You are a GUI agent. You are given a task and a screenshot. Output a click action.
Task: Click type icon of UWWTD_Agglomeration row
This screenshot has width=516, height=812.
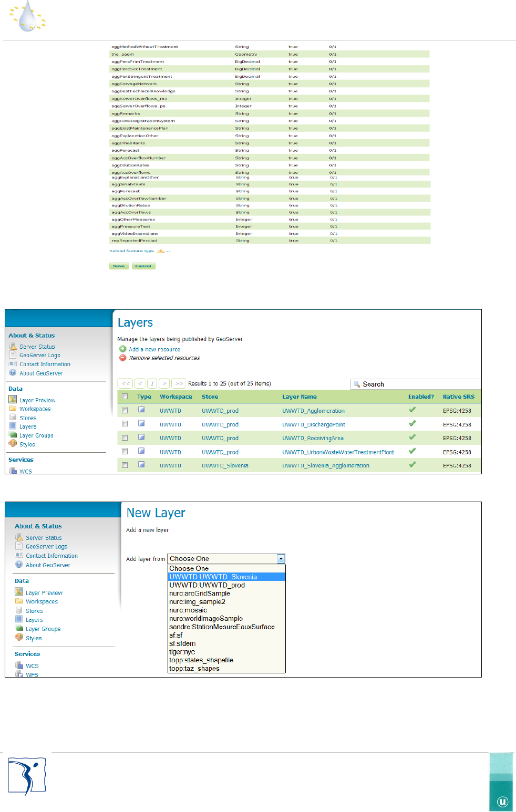(141, 410)
